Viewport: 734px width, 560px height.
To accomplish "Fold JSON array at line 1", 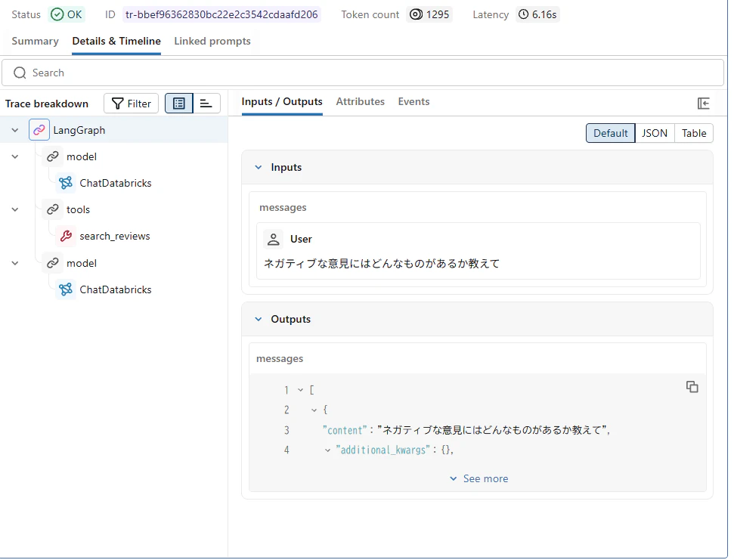I will [301, 390].
